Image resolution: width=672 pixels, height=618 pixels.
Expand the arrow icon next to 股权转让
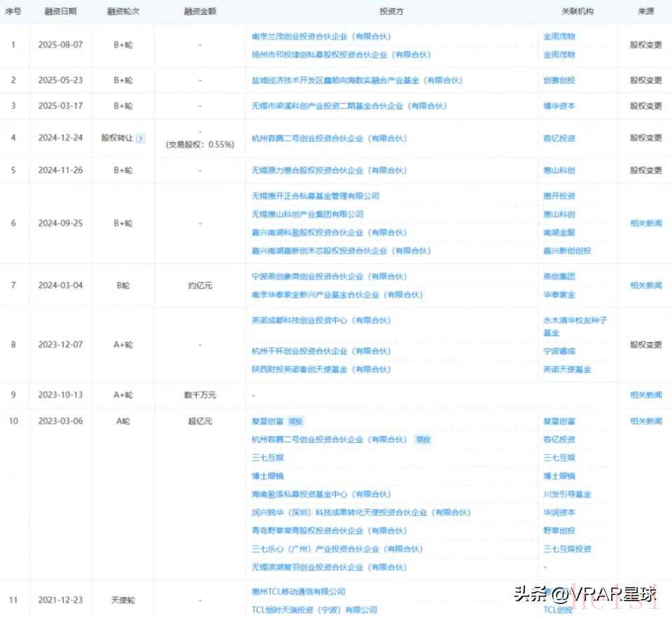tap(140, 138)
